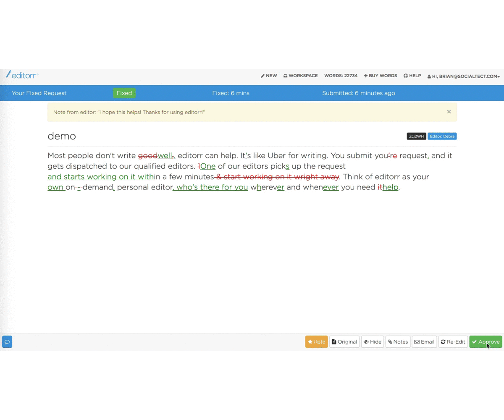View the Original document

tap(344, 342)
